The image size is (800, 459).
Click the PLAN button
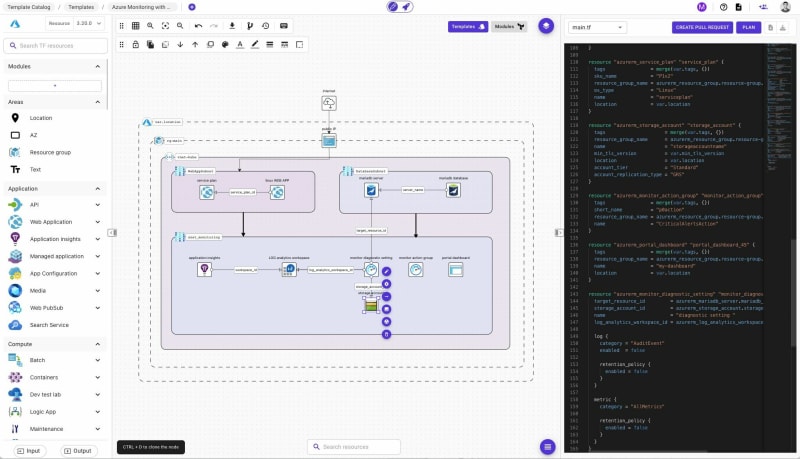[x=748, y=27]
